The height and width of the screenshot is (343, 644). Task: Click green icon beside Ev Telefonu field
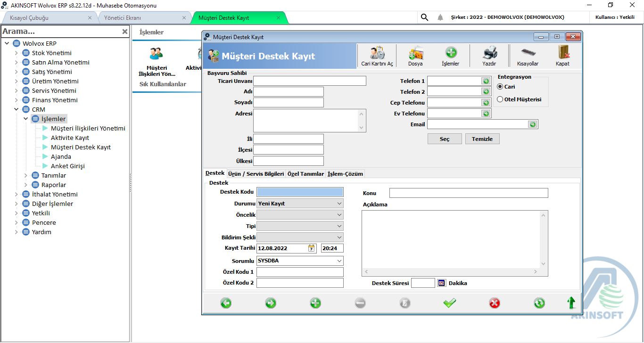(x=486, y=114)
